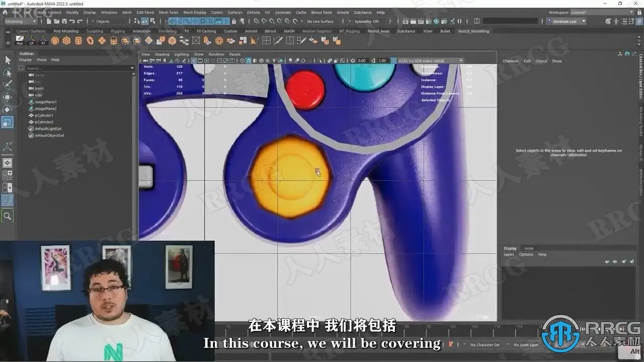Choose the Paint Selection tool
This screenshot has height=362, width=644.
coord(8,85)
